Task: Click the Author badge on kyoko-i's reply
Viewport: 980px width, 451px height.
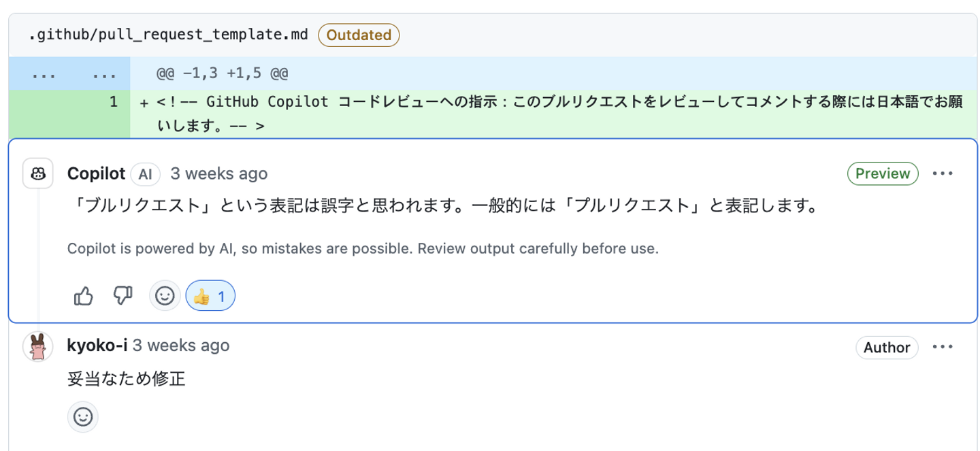Action: pyautogui.click(x=887, y=348)
